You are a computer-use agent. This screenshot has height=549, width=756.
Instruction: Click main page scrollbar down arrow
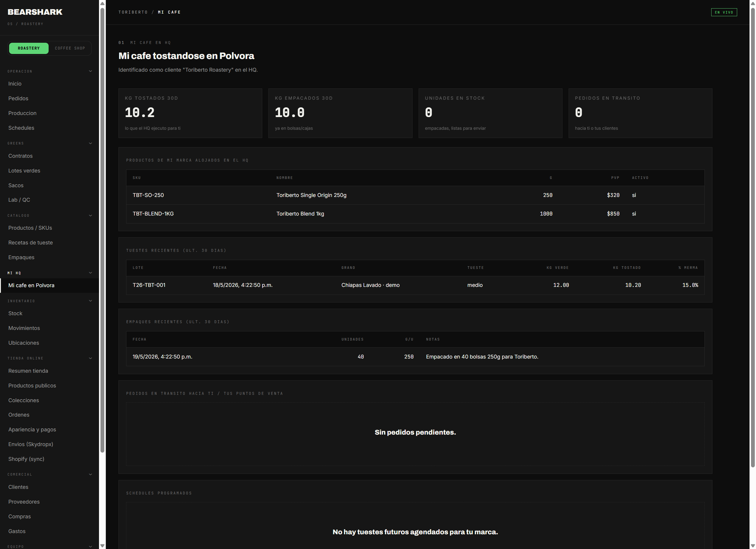753,546
